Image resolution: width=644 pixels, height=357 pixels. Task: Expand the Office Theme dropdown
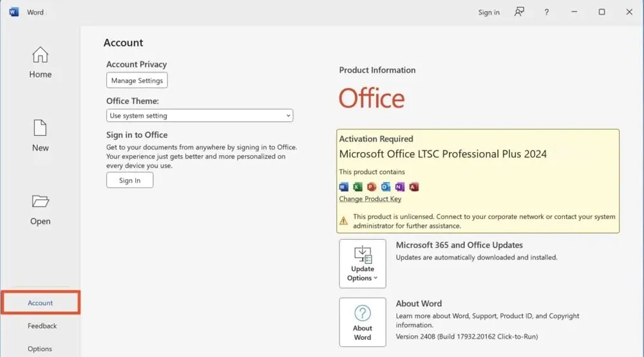(200, 115)
